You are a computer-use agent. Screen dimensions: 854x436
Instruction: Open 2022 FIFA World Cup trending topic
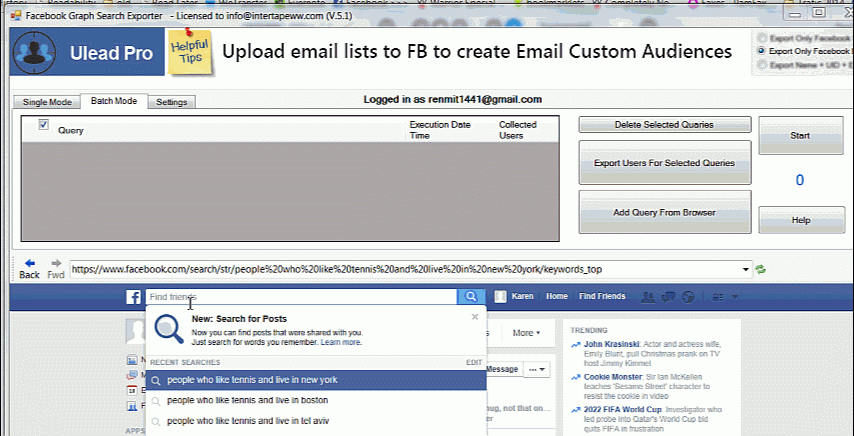(623, 410)
